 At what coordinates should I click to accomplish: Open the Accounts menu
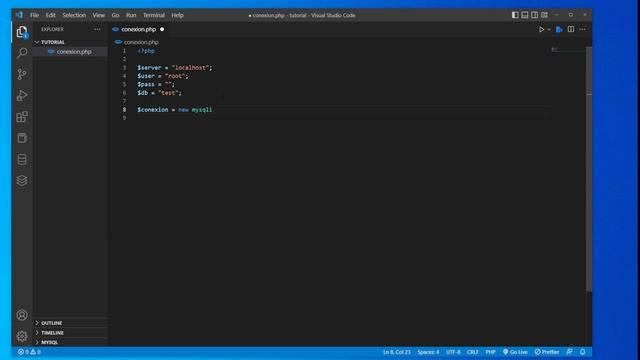coord(22,315)
